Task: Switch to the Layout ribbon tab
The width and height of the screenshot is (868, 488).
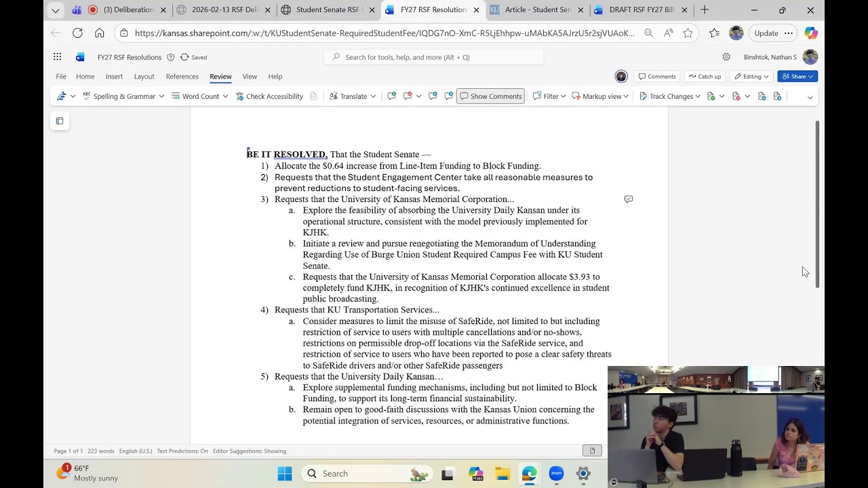Action: [144, 77]
